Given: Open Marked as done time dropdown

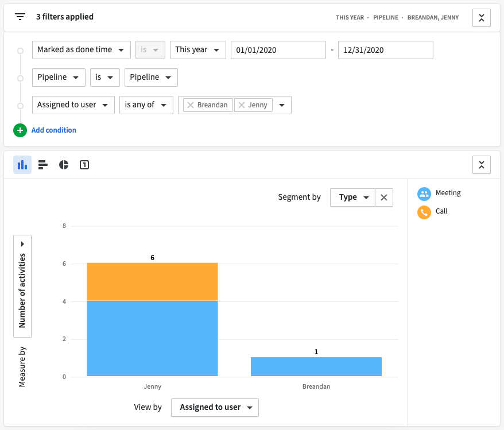Looking at the screenshot, I should click(x=82, y=50).
